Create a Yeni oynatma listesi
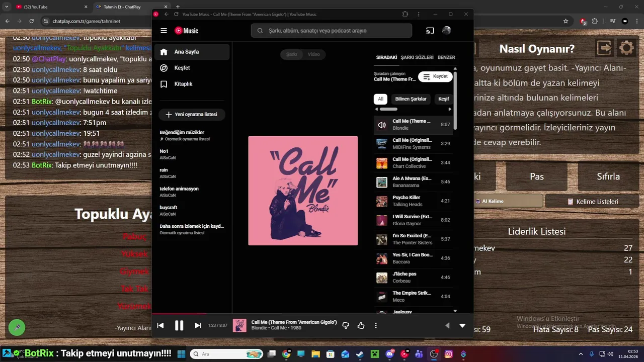This screenshot has width=644, height=362. pyautogui.click(x=192, y=115)
